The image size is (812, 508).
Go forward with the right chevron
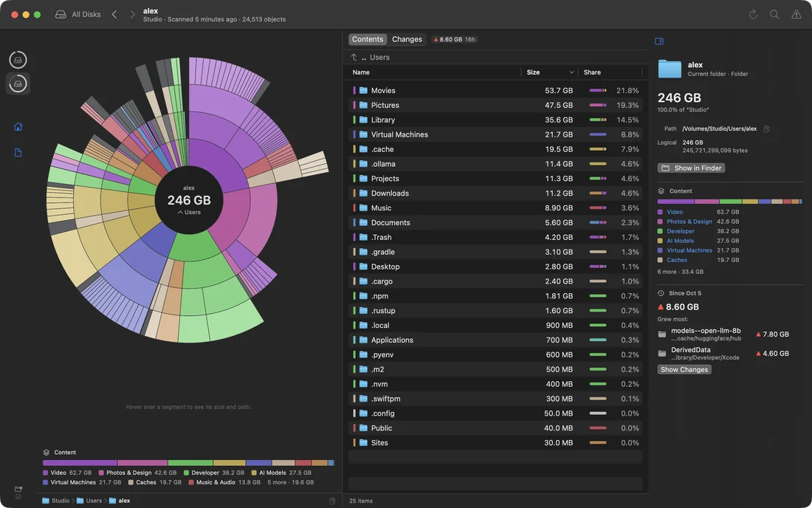(x=132, y=15)
